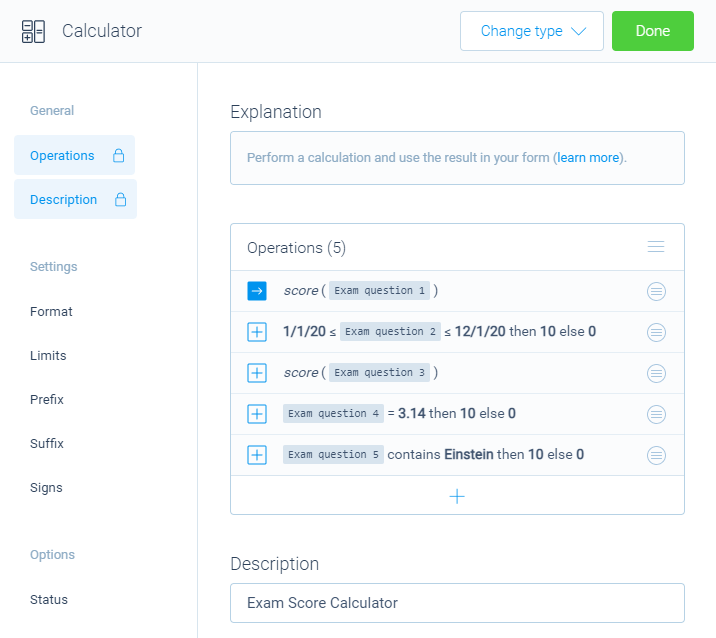Click the Operations (5) heading
Image resolution: width=716 pixels, height=638 pixels.
(296, 248)
